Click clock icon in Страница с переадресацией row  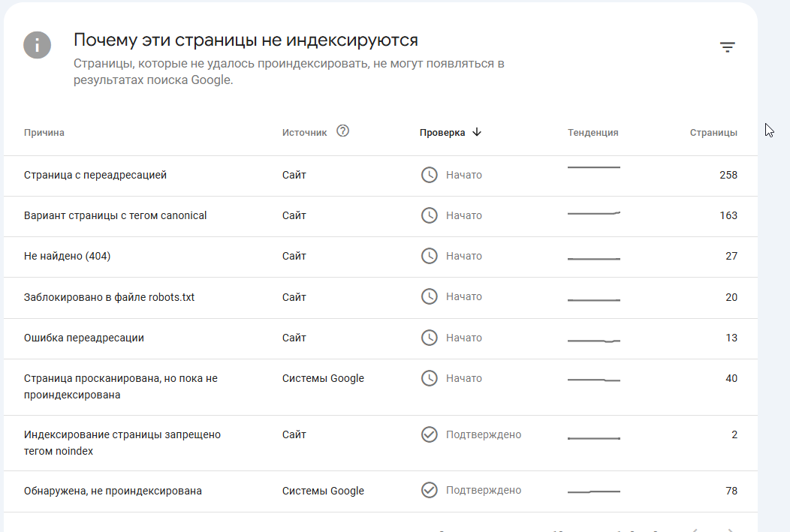[x=430, y=175]
